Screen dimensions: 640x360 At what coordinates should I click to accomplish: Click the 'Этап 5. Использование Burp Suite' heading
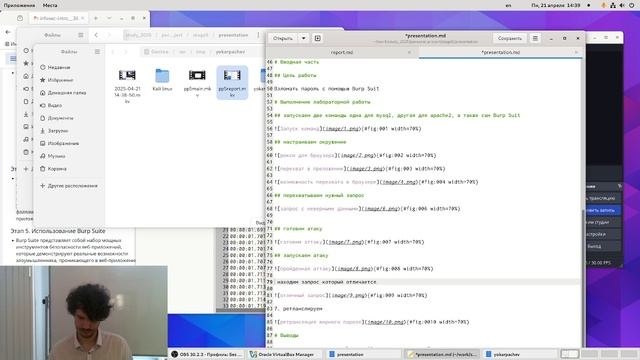(58, 231)
